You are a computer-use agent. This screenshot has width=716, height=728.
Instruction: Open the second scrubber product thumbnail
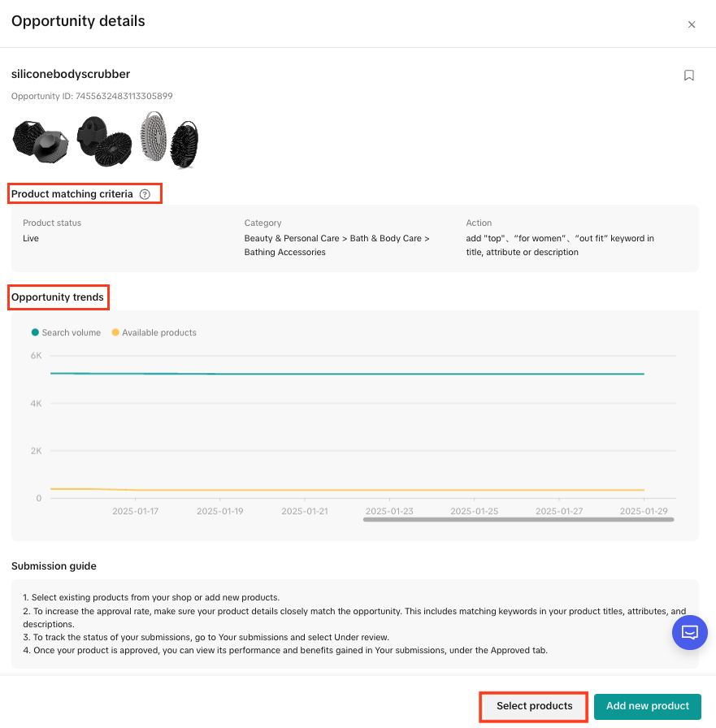pos(104,141)
